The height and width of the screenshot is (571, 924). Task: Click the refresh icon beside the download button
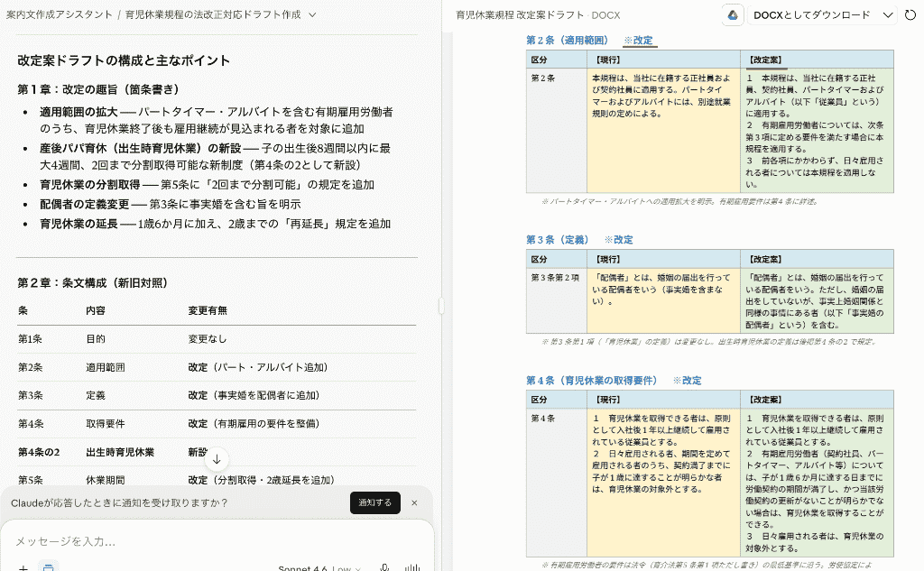click(910, 15)
